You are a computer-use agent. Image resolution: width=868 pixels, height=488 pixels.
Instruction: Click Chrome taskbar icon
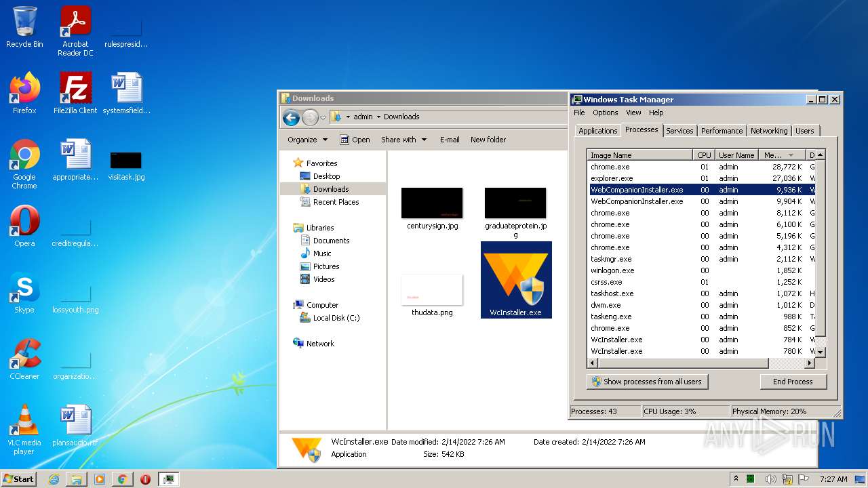pyautogui.click(x=122, y=479)
